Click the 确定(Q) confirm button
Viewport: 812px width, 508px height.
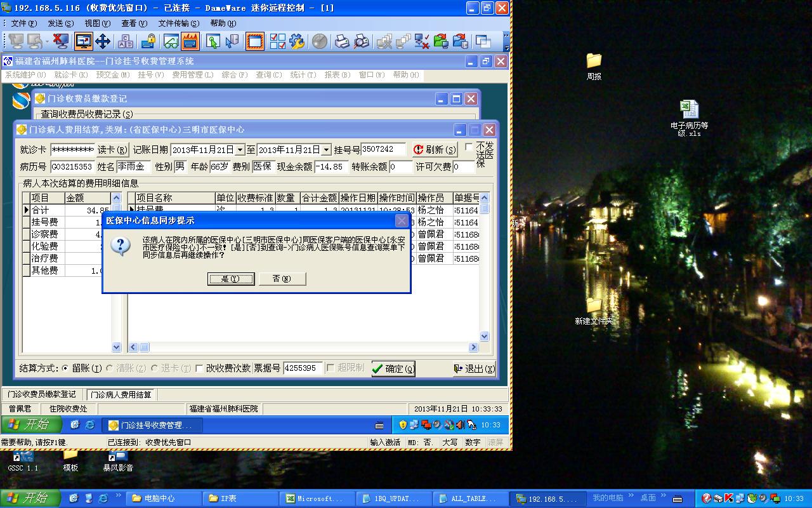click(x=393, y=368)
